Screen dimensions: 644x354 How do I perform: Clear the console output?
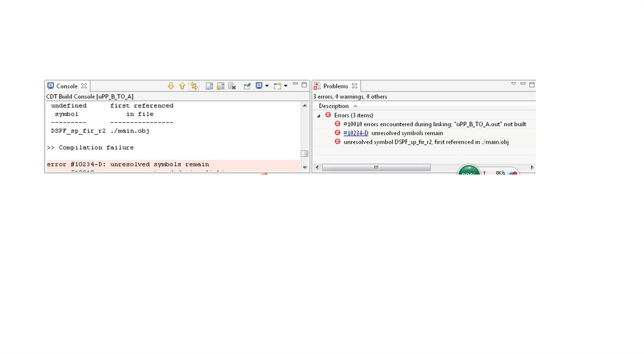coord(232,86)
